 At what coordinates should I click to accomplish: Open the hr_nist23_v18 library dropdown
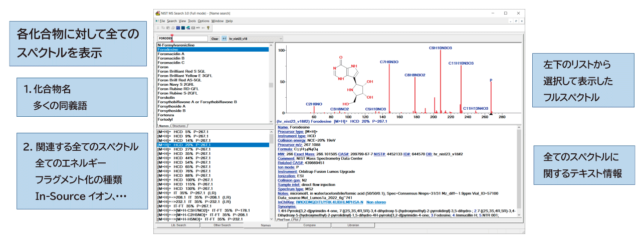pos(255,39)
